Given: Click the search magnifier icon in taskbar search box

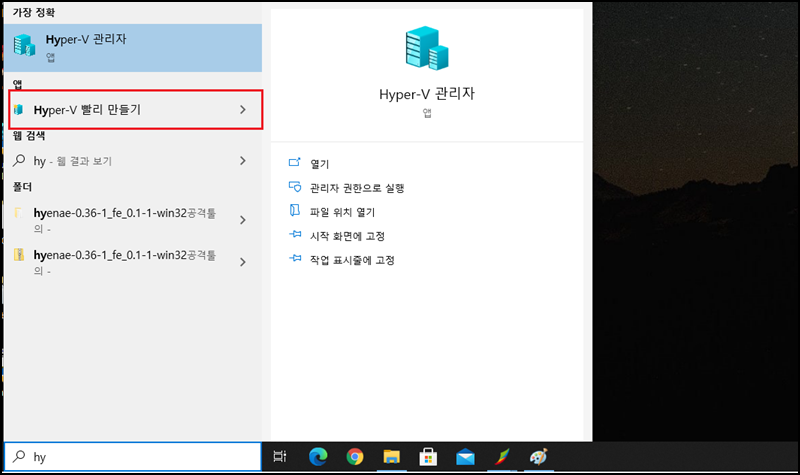Looking at the screenshot, I should [x=19, y=456].
